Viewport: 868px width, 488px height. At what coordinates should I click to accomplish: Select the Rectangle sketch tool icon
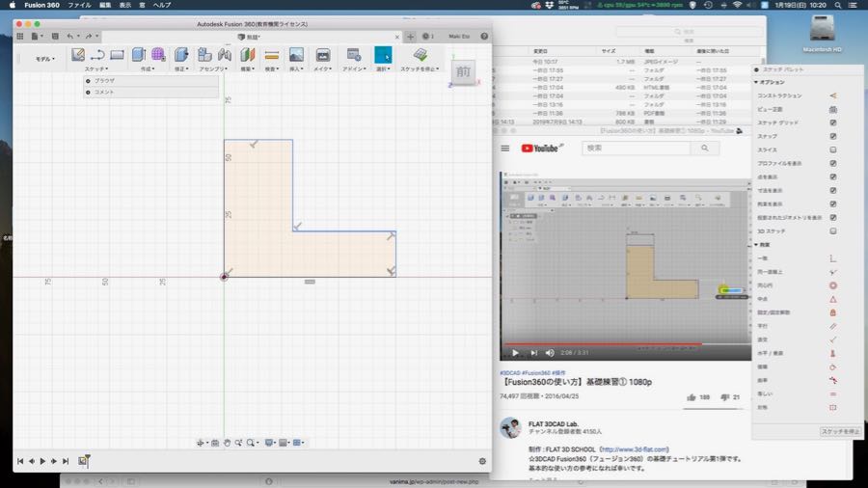click(117, 55)
